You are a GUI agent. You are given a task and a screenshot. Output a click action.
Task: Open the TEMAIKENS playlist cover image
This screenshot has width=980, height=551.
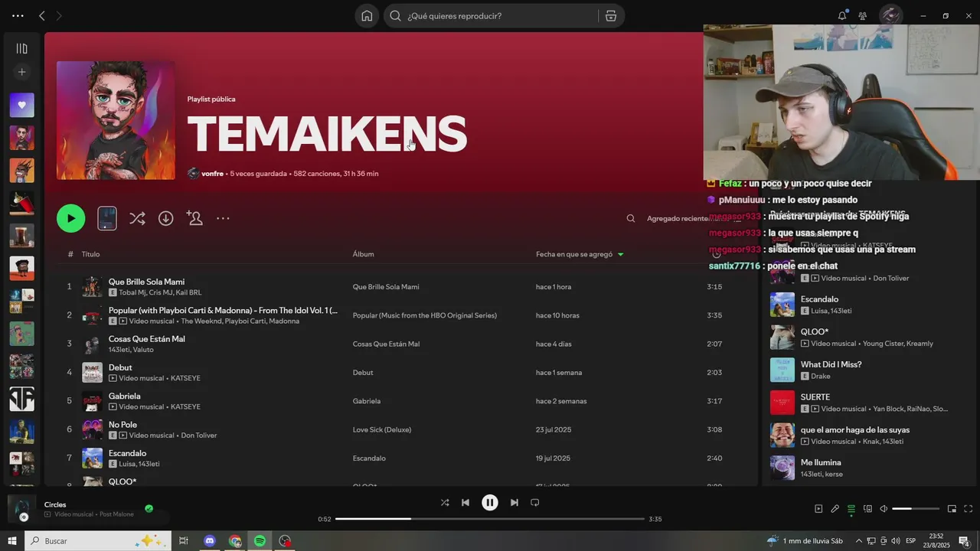(116, 121)
